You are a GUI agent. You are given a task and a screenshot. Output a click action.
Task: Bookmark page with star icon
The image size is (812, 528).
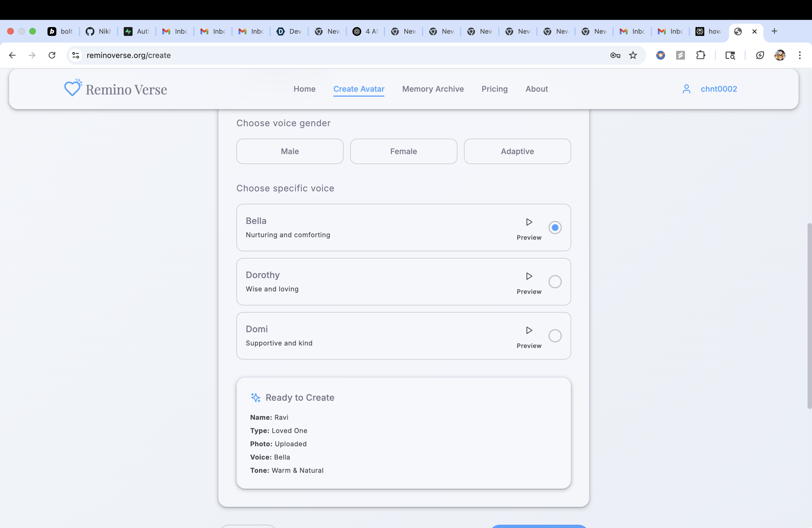[x=633, y=55]
